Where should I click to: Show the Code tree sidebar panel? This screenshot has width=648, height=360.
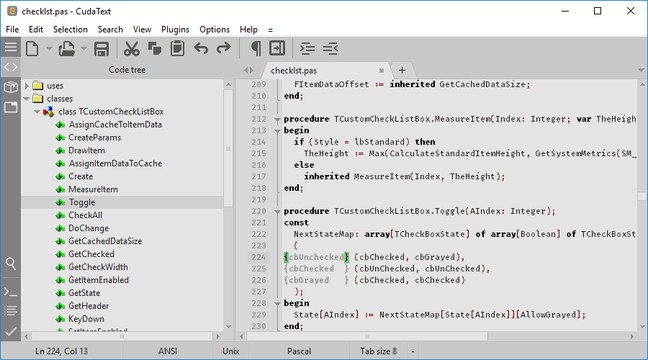click(x=11, y=67)
